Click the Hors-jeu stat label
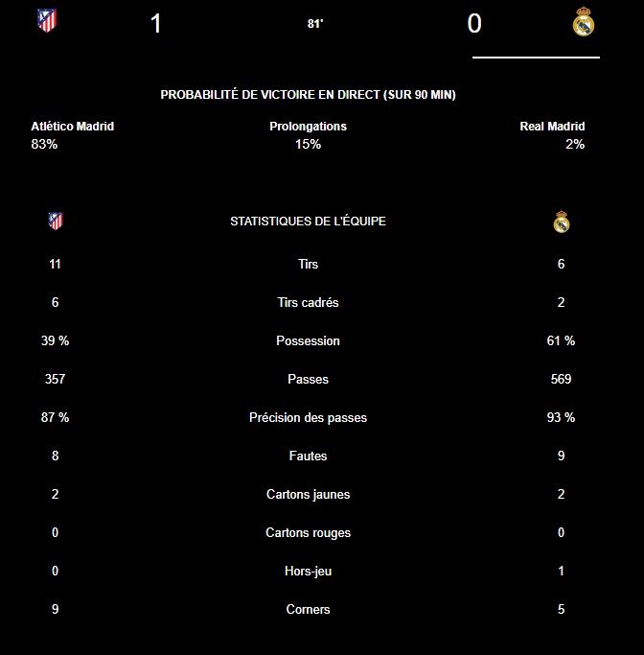 308,571
